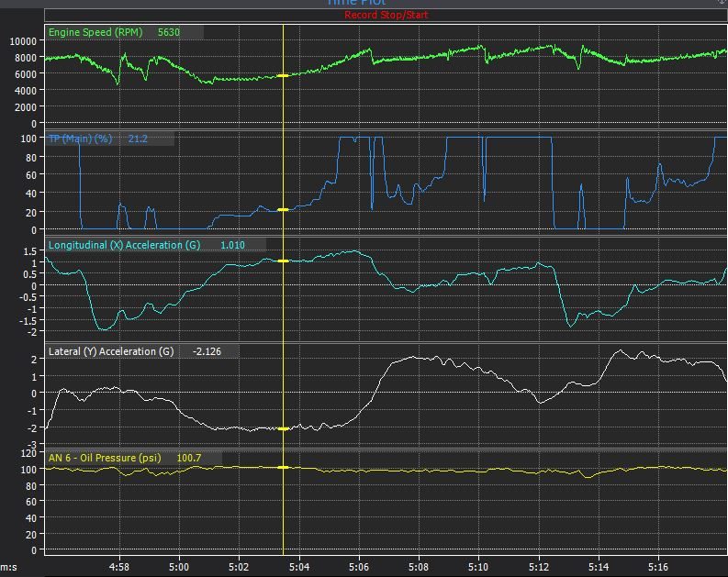
Task: Click cursor marker on throttle position trace
Action: click(x=283, y=210)
